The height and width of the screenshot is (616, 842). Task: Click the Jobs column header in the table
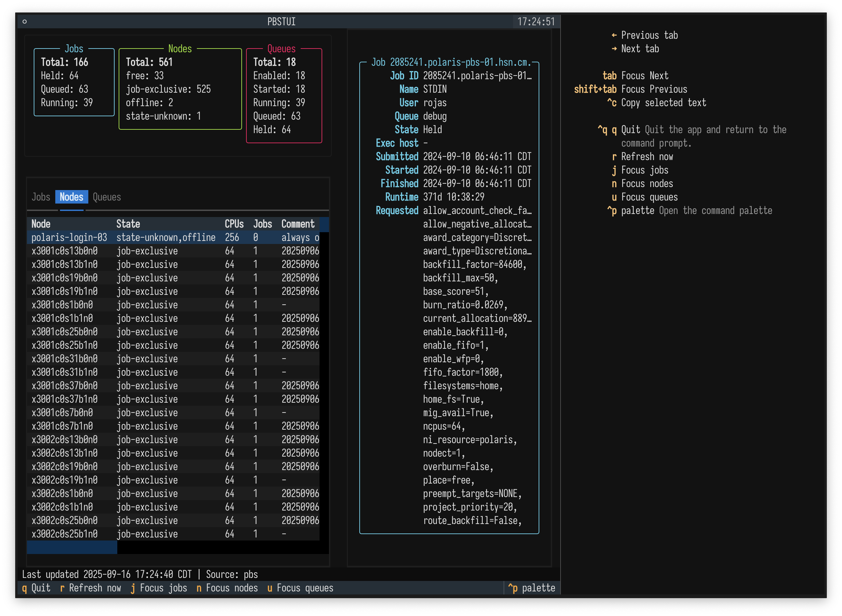click(263, 224)
